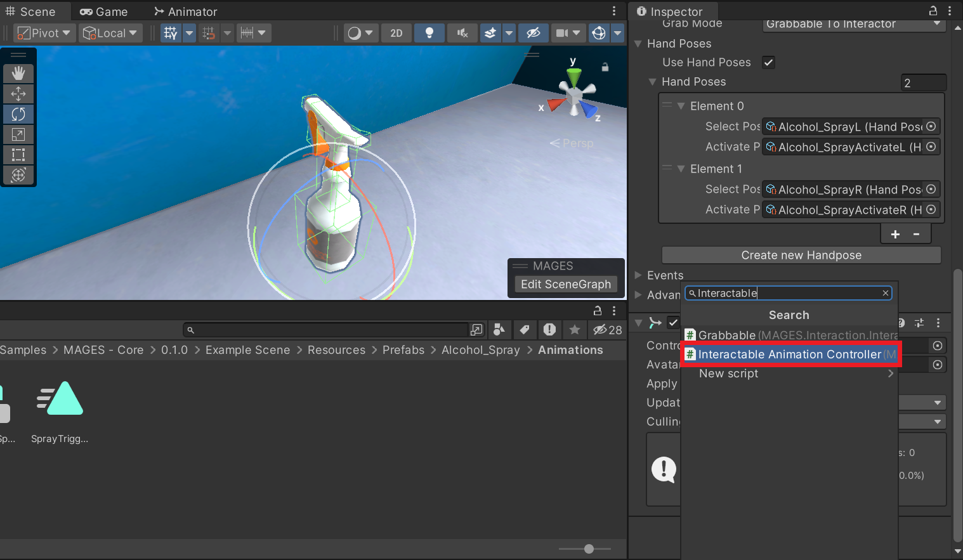
Task: Pick object for Alcohol_SprayActivateR pose
Action: click(931, 209)
